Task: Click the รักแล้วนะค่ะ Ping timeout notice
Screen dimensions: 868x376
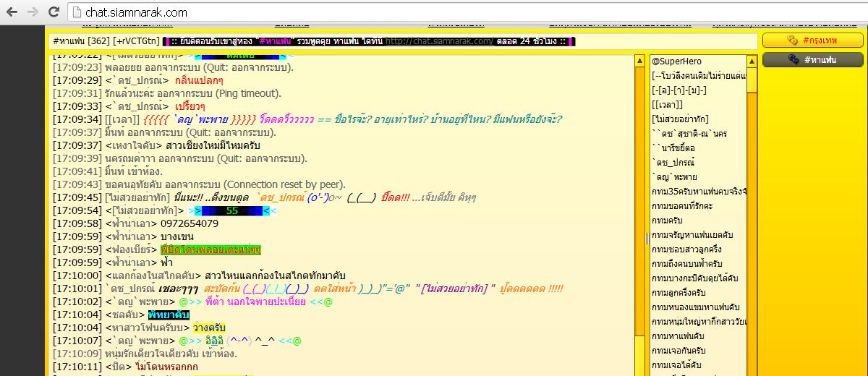Action: pos(167,93)
